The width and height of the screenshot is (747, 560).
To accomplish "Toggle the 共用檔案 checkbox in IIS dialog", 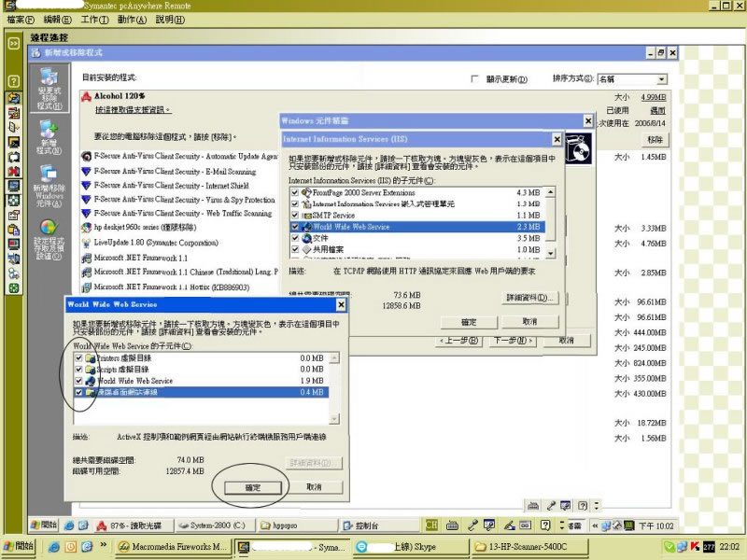I will tap(295, 249).
